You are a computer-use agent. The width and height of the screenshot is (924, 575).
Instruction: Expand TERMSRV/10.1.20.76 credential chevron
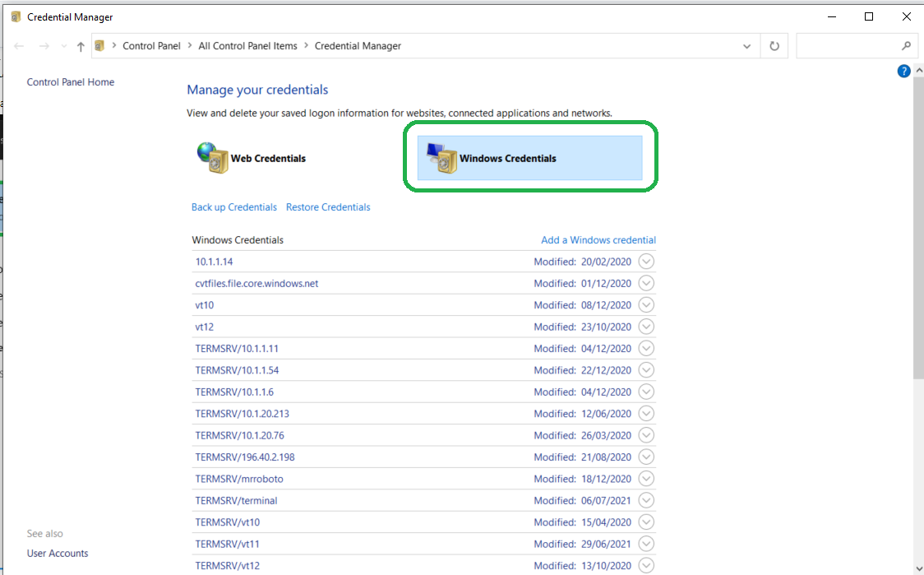[646, 435]
